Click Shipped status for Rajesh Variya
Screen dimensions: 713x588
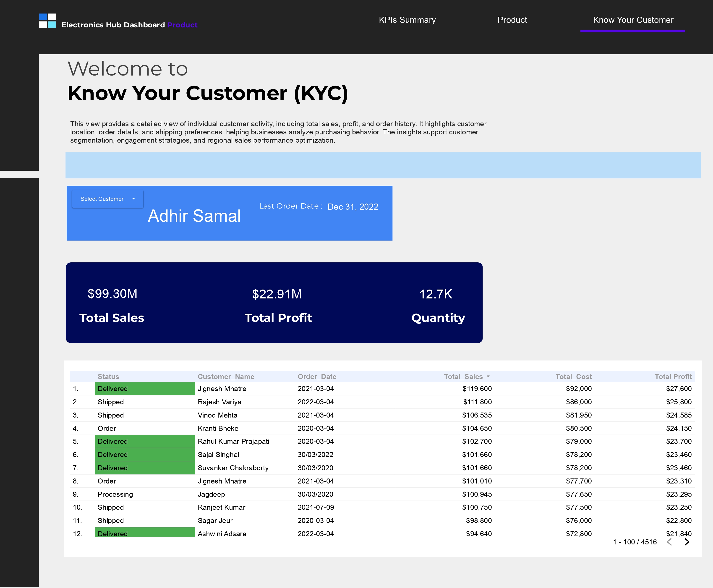point(111,402)
